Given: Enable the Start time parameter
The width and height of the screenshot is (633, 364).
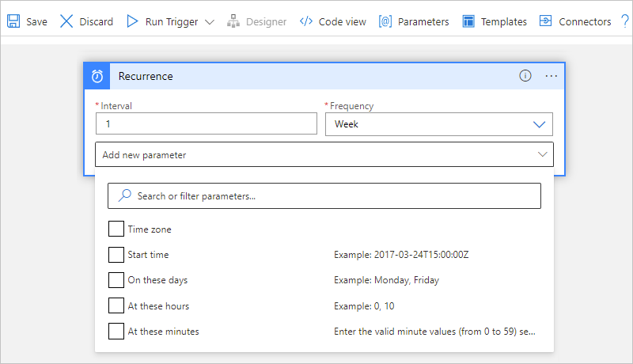Looking at the screenshot, I should (116, 255).
